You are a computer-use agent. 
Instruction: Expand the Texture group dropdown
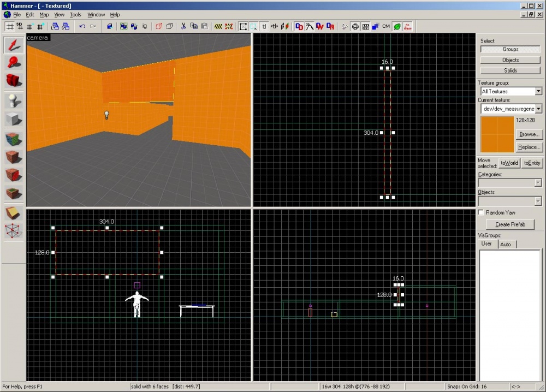(x=538, y=92)
